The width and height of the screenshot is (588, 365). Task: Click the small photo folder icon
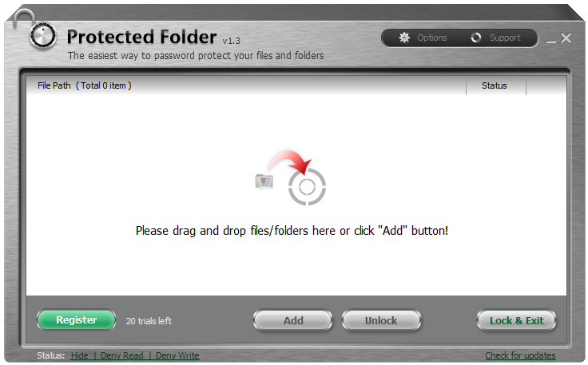coord(264,182)
